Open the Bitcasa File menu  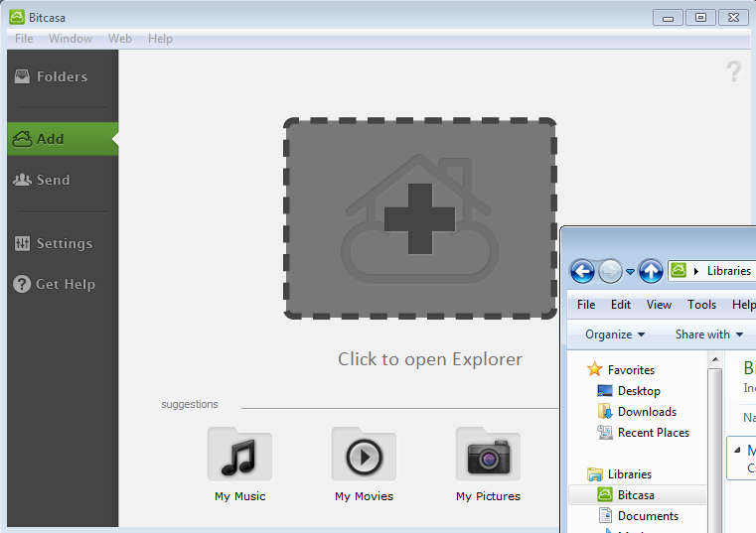[x=24, y=39]
